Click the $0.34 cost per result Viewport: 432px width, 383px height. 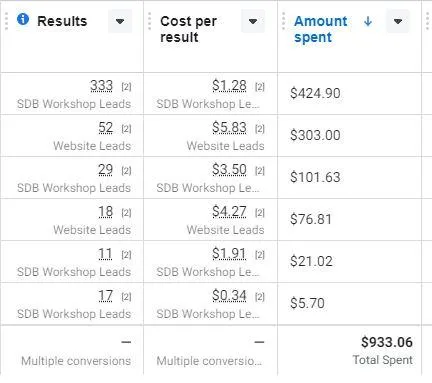tap(229, 296)
